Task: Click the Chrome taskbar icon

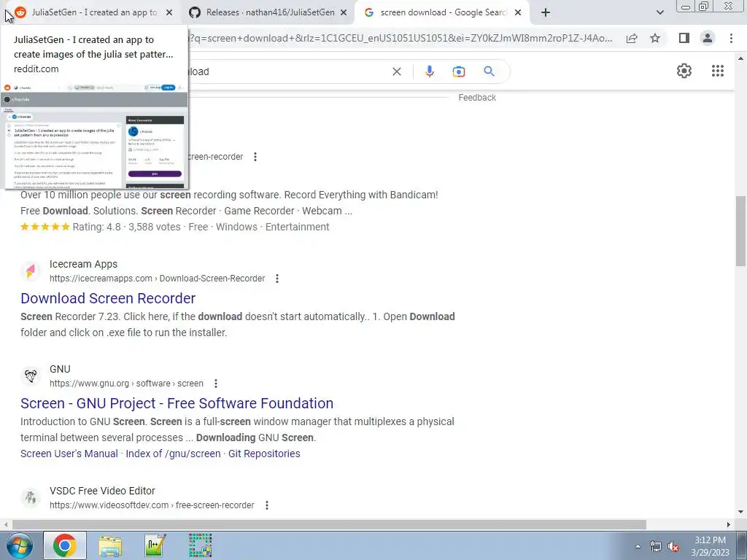Action: (65, 545)
